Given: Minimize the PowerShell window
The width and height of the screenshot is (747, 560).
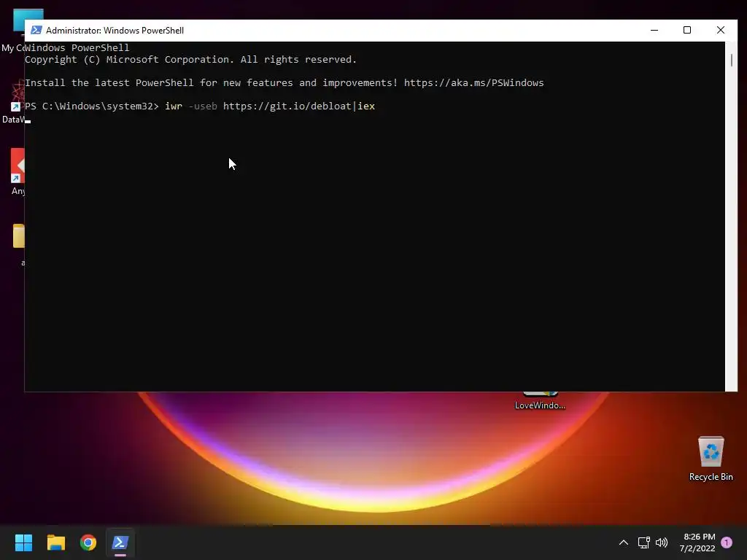Looking at the screenshot, I should tap(654, 30).
